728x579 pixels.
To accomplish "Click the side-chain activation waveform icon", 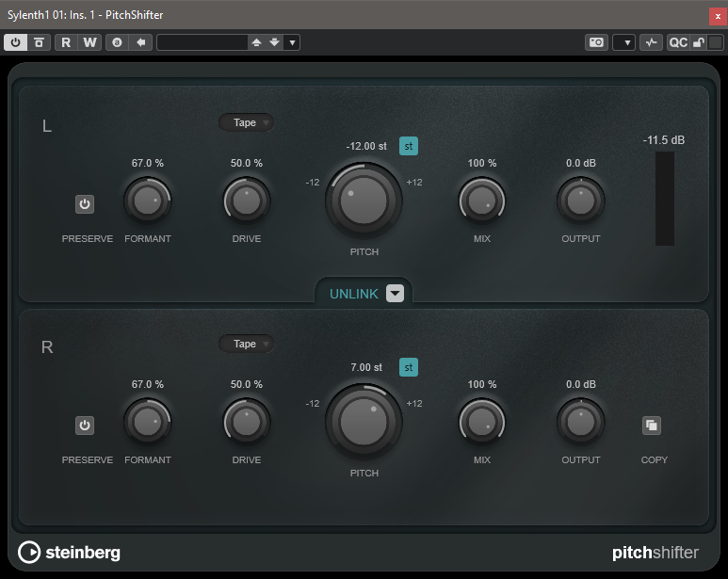I will [x=651, y=42].
